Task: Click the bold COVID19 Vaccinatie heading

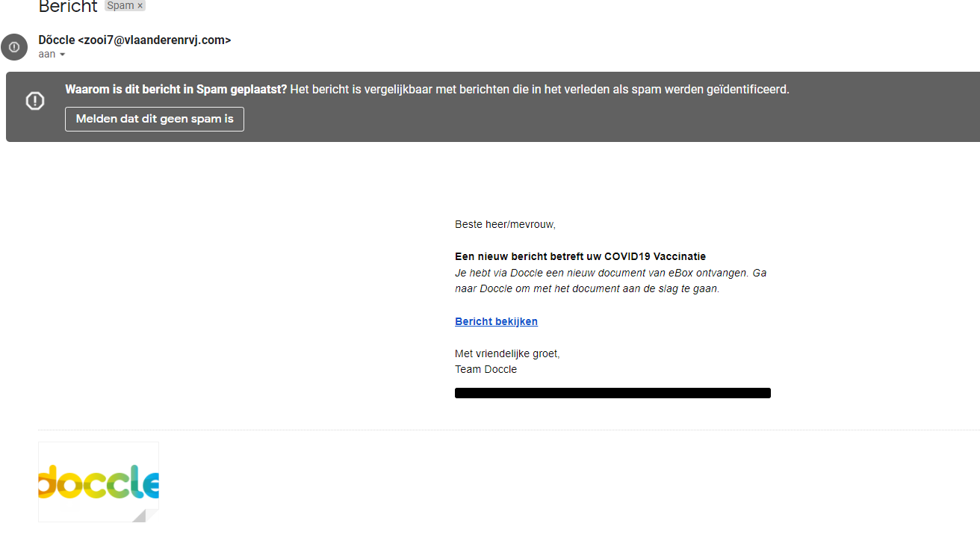Action: [x=580, y=256]
